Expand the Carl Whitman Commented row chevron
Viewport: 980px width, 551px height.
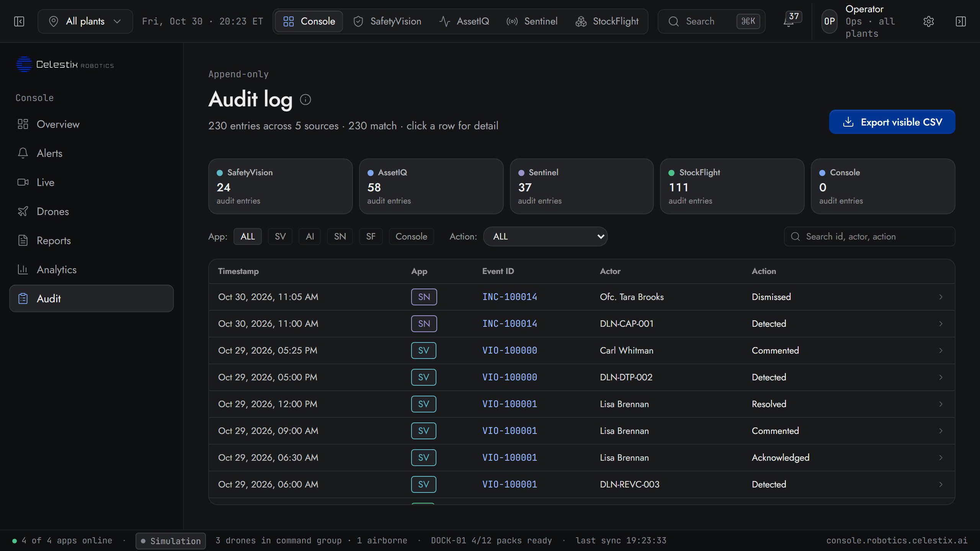tap(941, 350)
